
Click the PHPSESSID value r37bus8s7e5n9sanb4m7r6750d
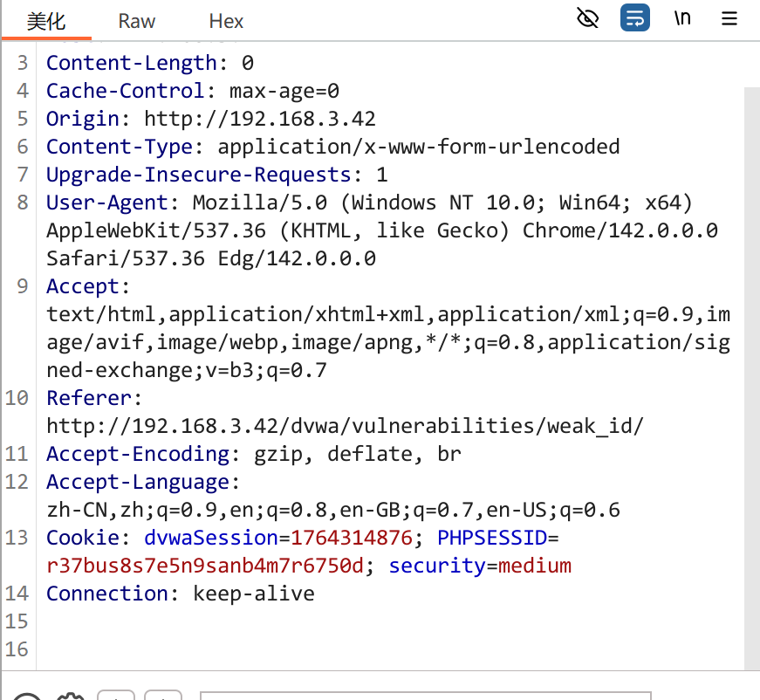[x=204, y=566]
